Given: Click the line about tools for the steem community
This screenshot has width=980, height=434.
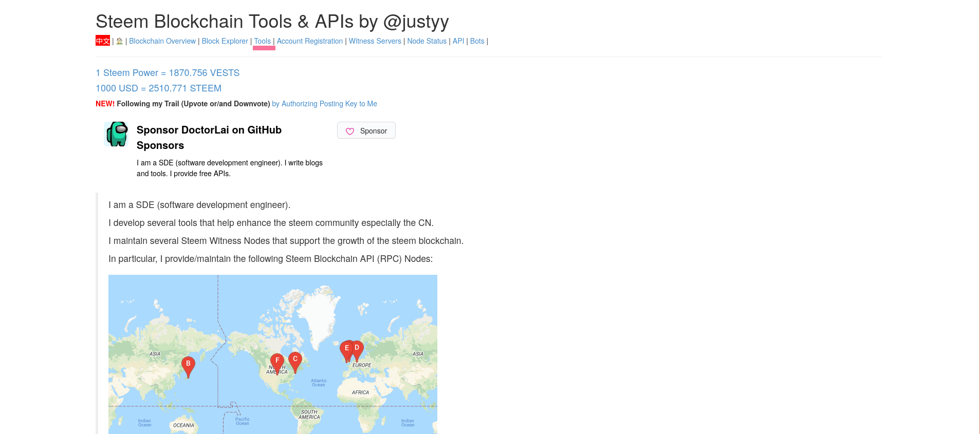Looking at the screenshot, I should (271, 223).
